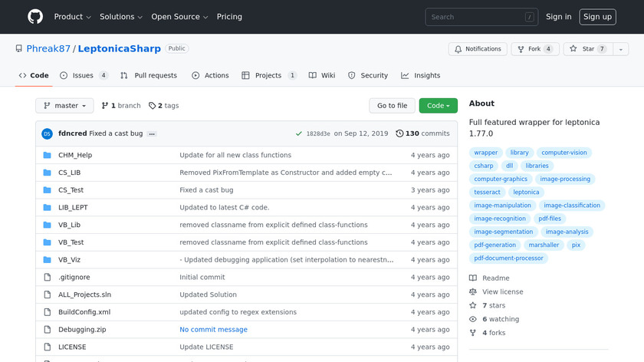Select the VB_Lib folder icon
Image resolution: width=644 pixels, height=362 pixels.
tap(48, 225)
